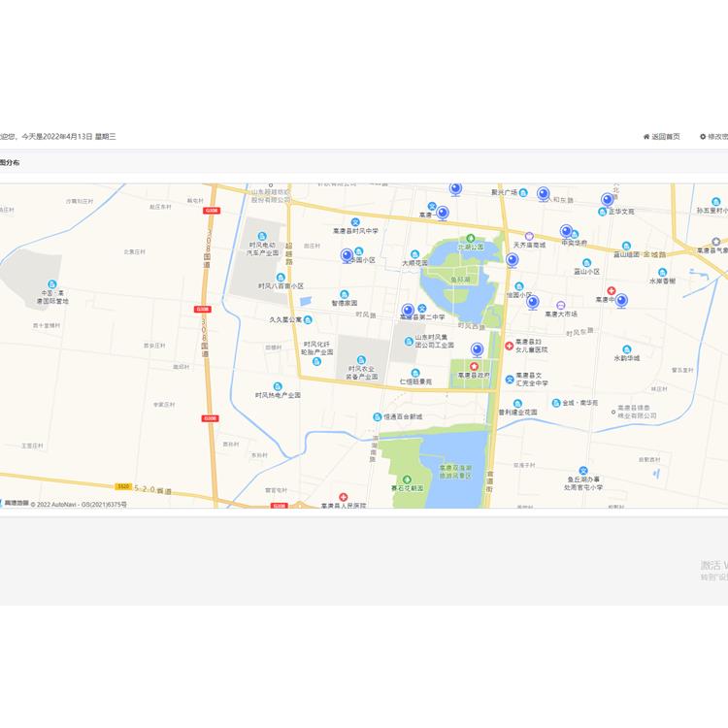Click the icon of 仁恒丽景苑

click(x=415, y=373)
